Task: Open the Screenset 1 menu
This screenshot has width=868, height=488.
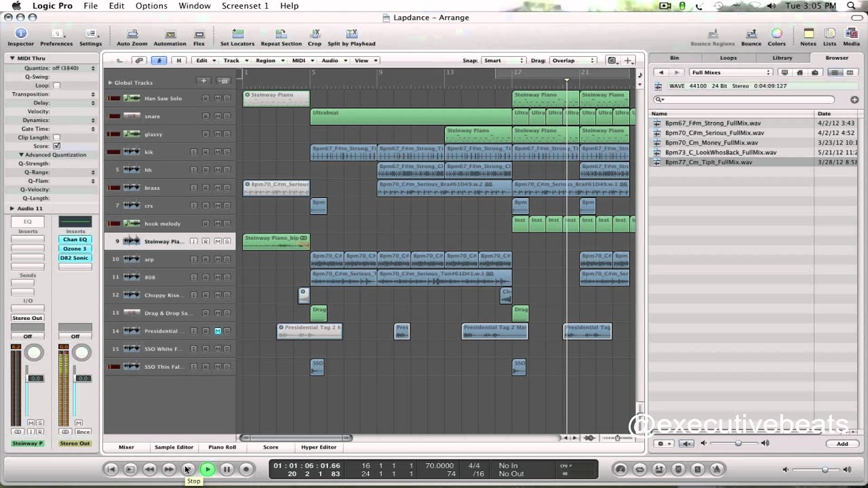Action: (x=245, y=6)
